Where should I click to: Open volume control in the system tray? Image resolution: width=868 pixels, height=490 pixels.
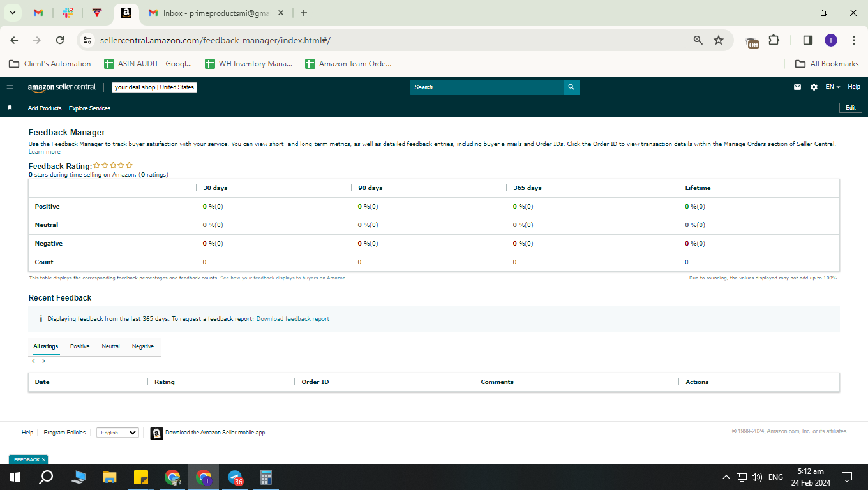tap(757, 477)
